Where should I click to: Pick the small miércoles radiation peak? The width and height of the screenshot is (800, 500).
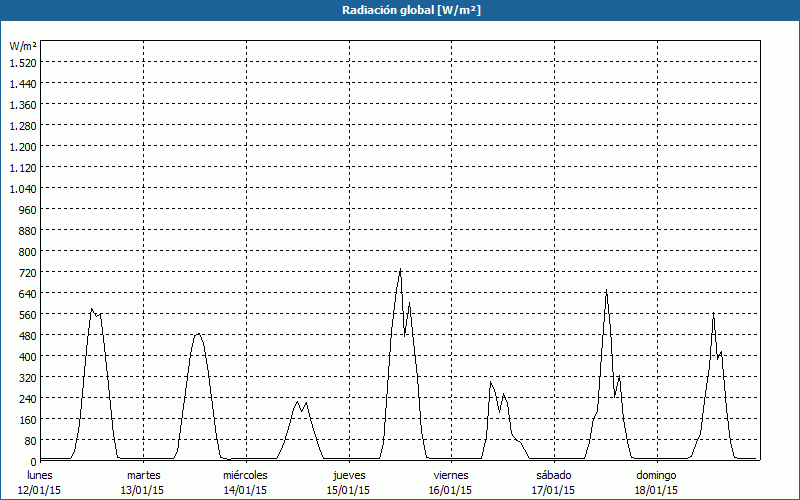(297, 402)
